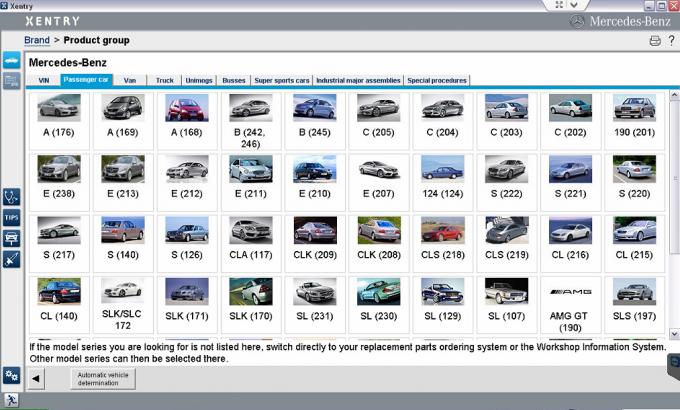Pick the C (204) model series
Image resolution: width=680 pixels, height=410 pixels.
[x=443, y=121]
